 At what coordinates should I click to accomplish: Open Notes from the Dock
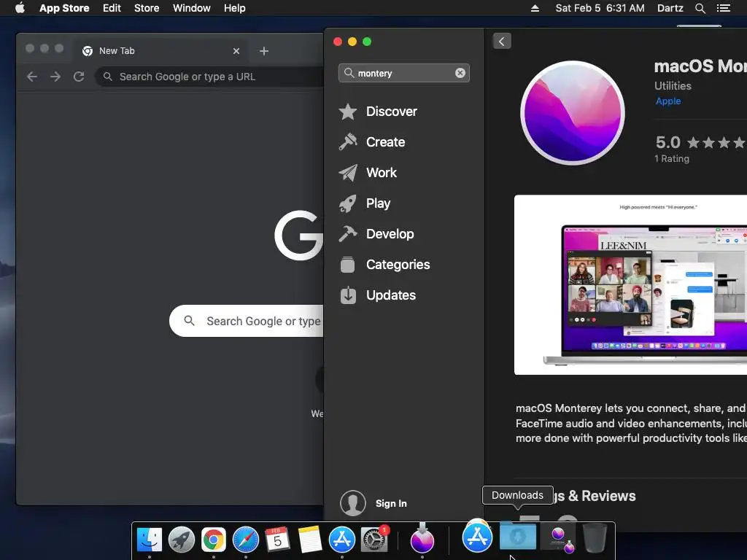[x=309, y=540]
